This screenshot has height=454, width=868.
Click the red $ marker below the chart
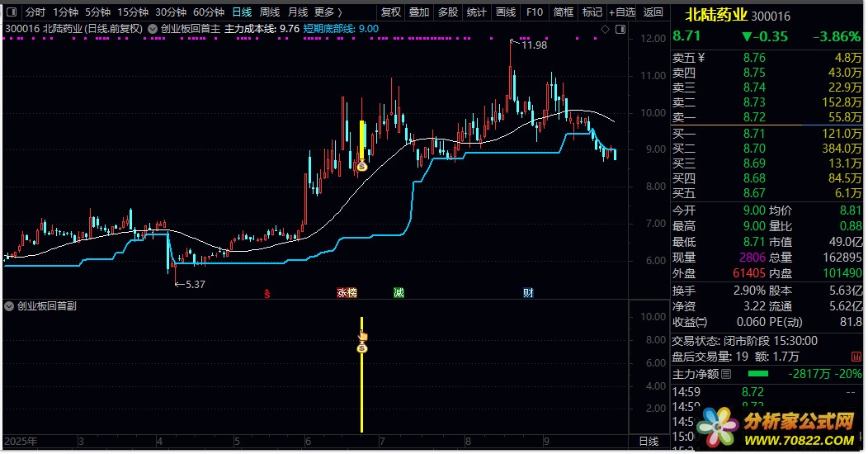[267, 292]
